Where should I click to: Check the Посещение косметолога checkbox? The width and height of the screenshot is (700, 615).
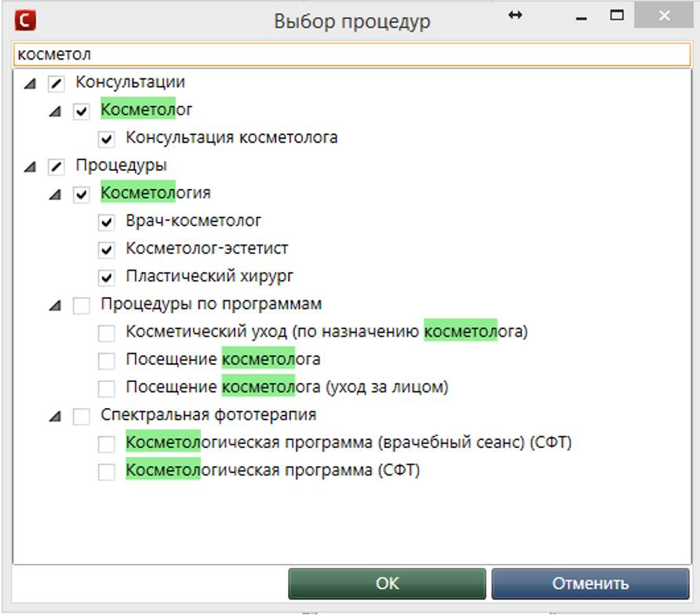[x=107, y=361]
